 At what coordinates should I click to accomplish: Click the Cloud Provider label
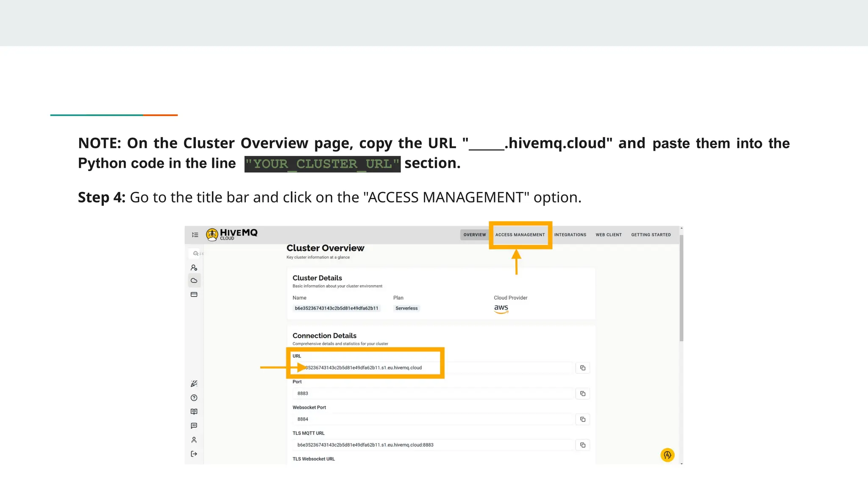[510, 298]
